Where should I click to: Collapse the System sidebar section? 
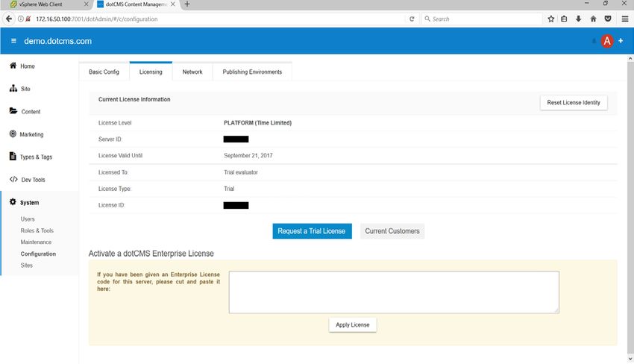click(30, 203)
